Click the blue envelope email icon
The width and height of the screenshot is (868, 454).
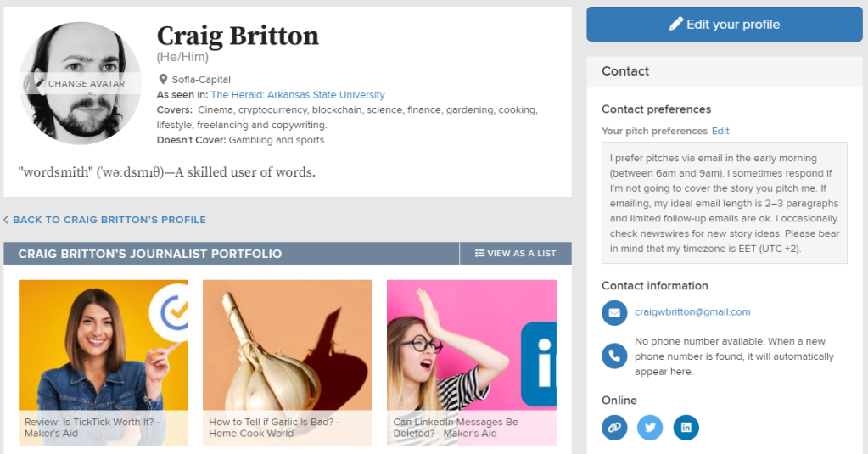pos(614,312)
